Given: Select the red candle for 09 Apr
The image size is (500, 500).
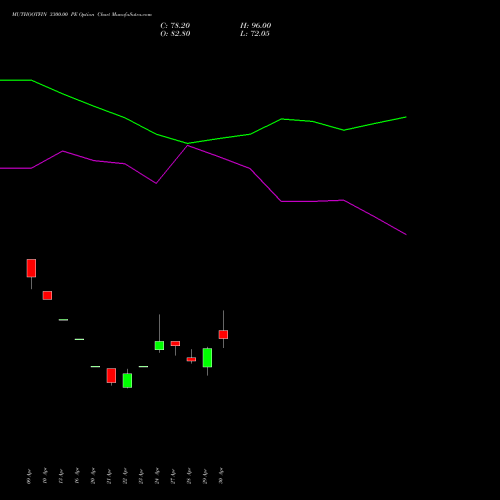Looking at the screenshot, I should coord(31,268).
